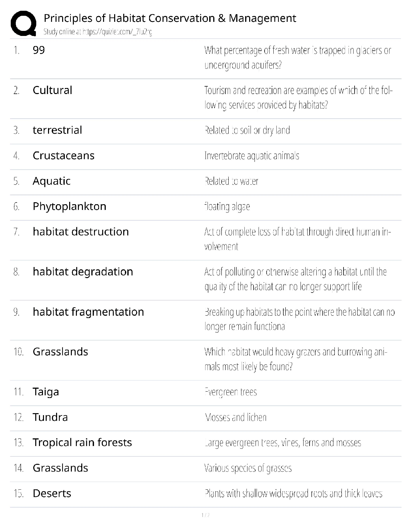Select the "Phytoplankton" term
This screenshot has width=411, height=532.
pyautogui.click(x=70, y=206)
